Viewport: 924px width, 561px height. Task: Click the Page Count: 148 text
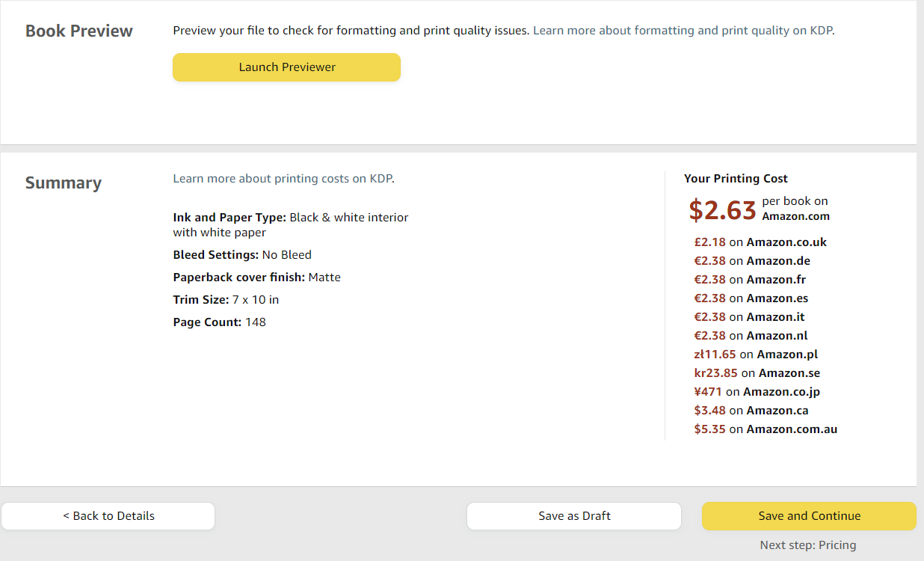[219, 322]
